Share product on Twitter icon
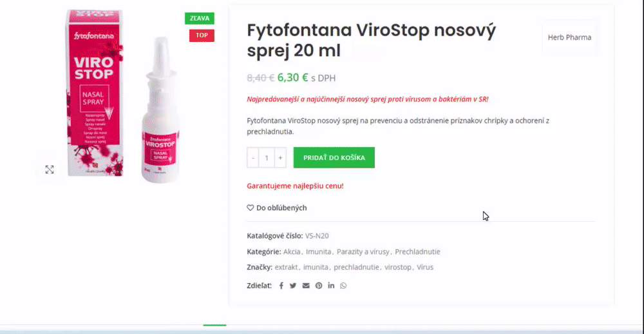Viewport: 644px width, 334px height. pyautogui.click(x=293, y=286)
